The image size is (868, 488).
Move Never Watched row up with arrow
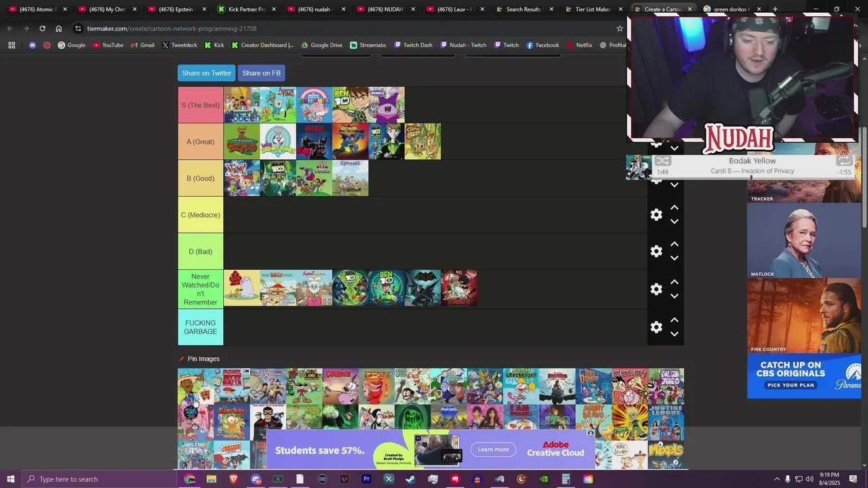click(x=674, y=282)
